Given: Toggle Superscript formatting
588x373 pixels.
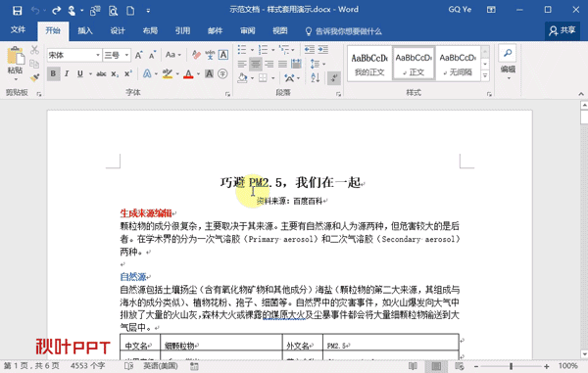Looking at the screenshot, I should (x=128, y=73).
